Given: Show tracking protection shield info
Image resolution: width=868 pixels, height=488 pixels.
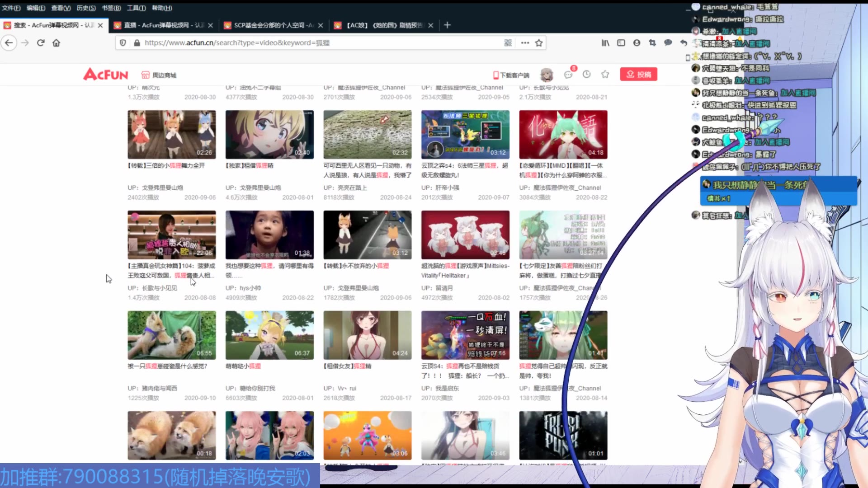Looking at the screenshot, I should coord(123,43).
